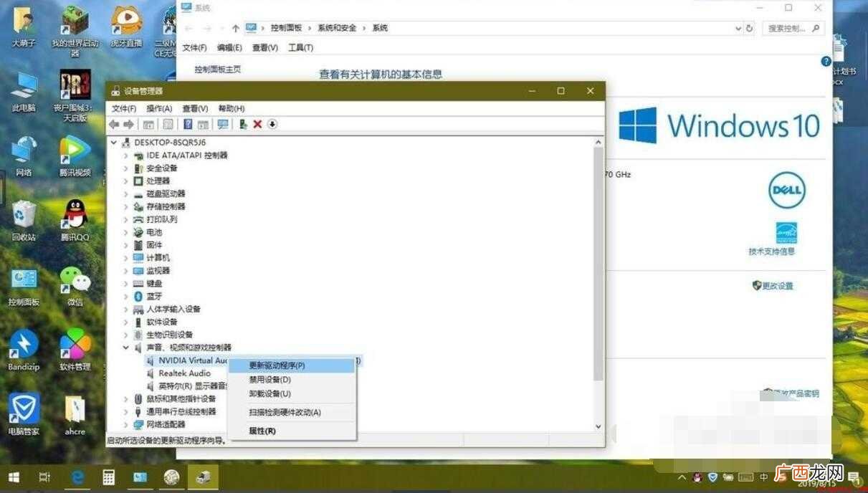This screenshot has height=493, width=868.
Task: Select the 打印队列 tree item
Action: pyautogui.click(x=161, y=220)
